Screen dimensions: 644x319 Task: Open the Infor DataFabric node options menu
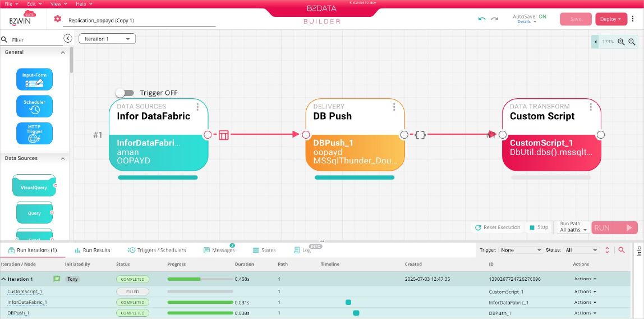click(x=197, y=107)
